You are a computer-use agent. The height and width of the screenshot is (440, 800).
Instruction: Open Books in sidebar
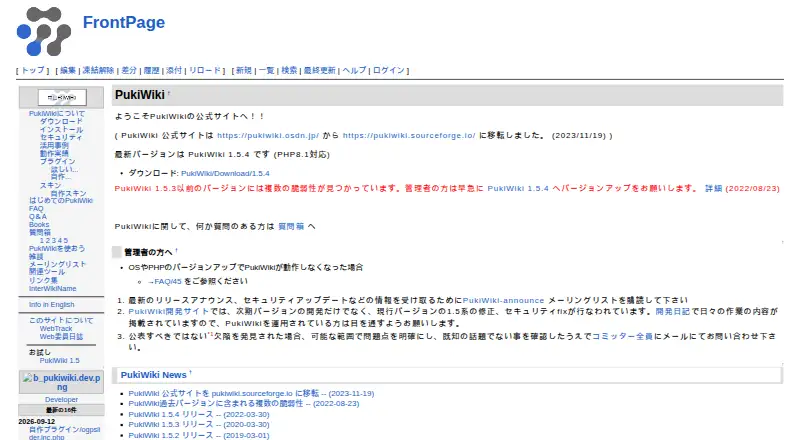click(39, 225)
